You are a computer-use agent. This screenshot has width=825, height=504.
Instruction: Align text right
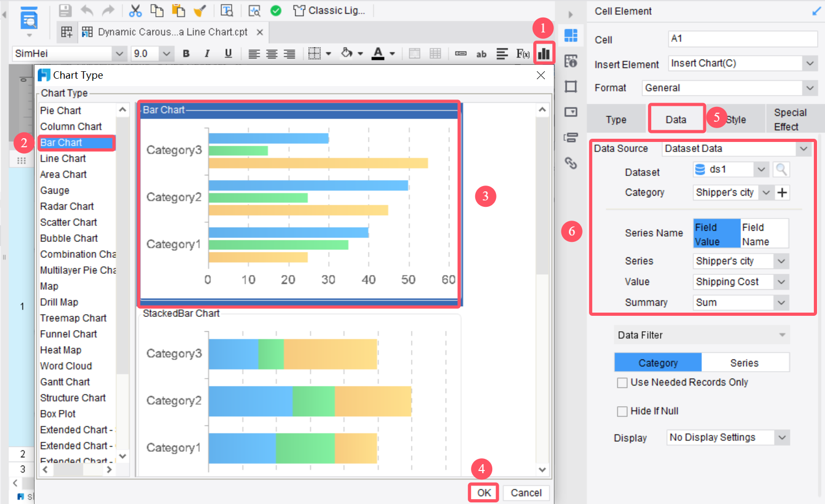click(x=289, y=54)
